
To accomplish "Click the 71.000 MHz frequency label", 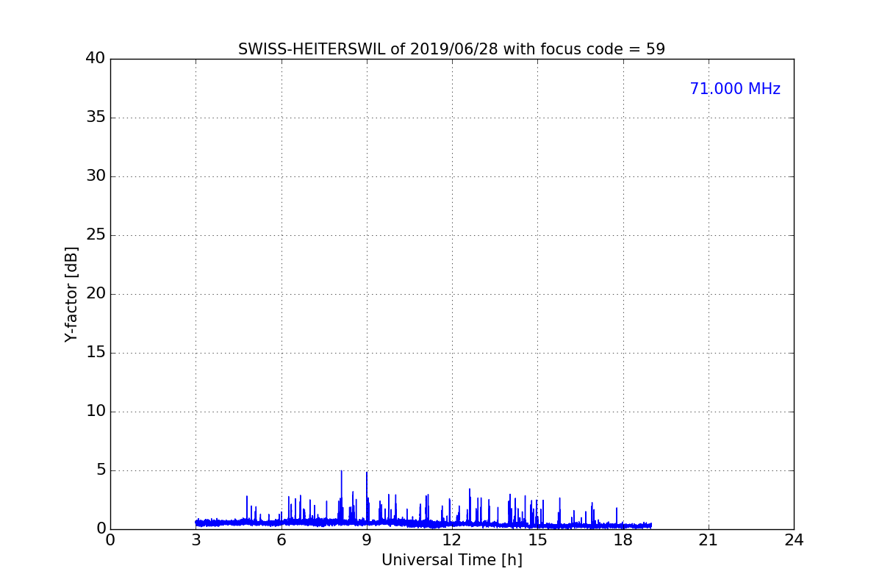I will pos(735,89).
